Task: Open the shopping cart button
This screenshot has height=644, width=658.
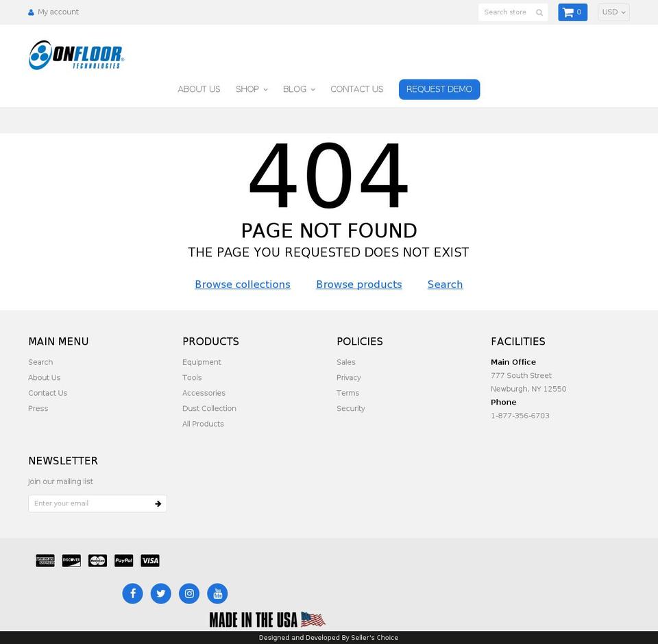Action: coord(572,12)
